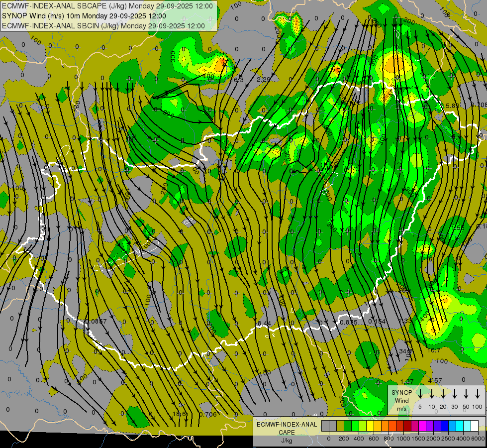Image resolution: width=487 pixels, height=448 pixels.
Task: Click the 0.875 value on the map
Action: [x=349, y=323]
